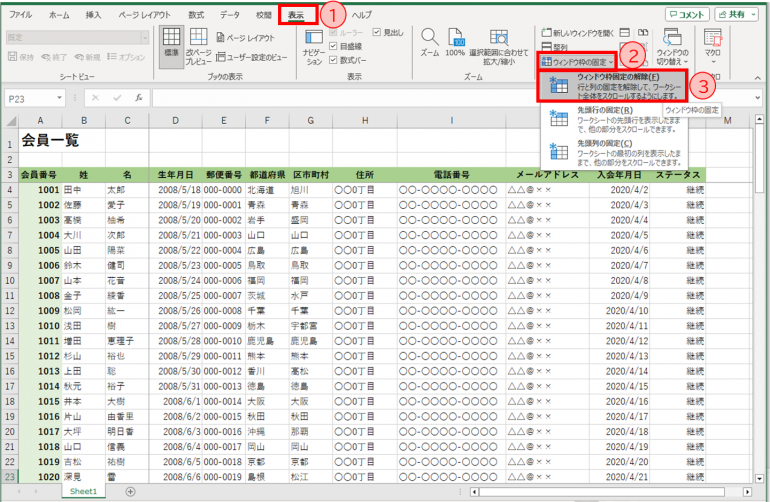This screenshot has width=770, height=502.
Task: Open the Name Box dropdown arrow
Action: tap(59, 98)
